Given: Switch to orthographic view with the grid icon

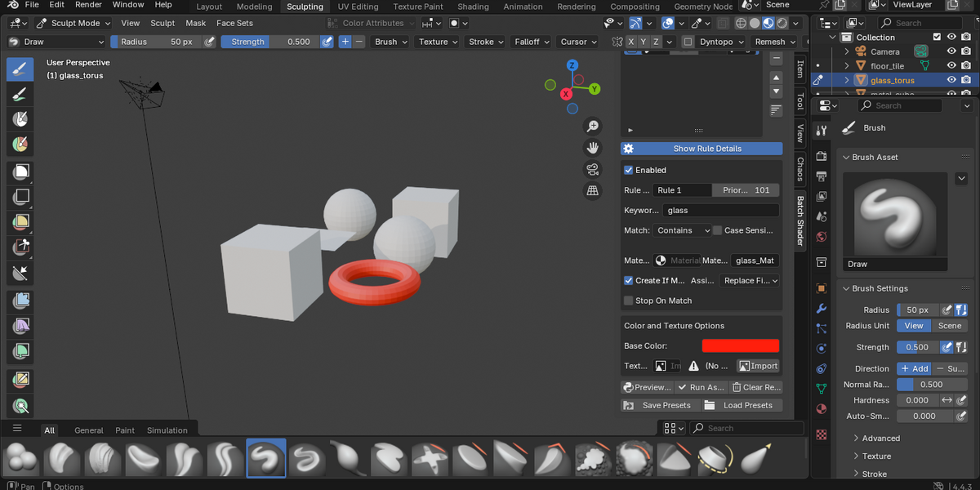Looking at the screenshot, I should point(594,190).
